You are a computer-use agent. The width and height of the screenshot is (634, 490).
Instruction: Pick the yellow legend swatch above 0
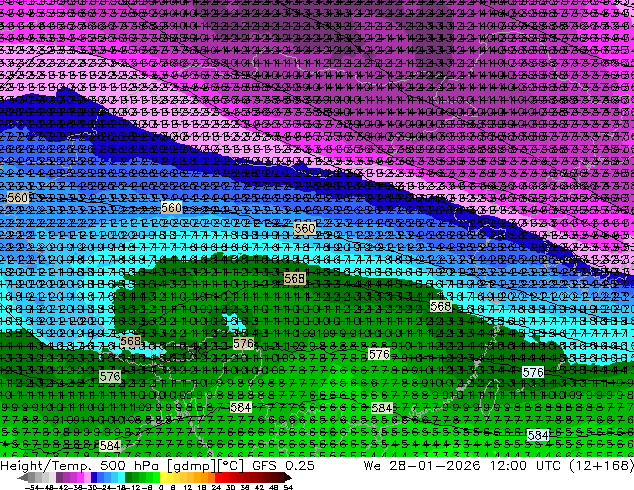163,477
